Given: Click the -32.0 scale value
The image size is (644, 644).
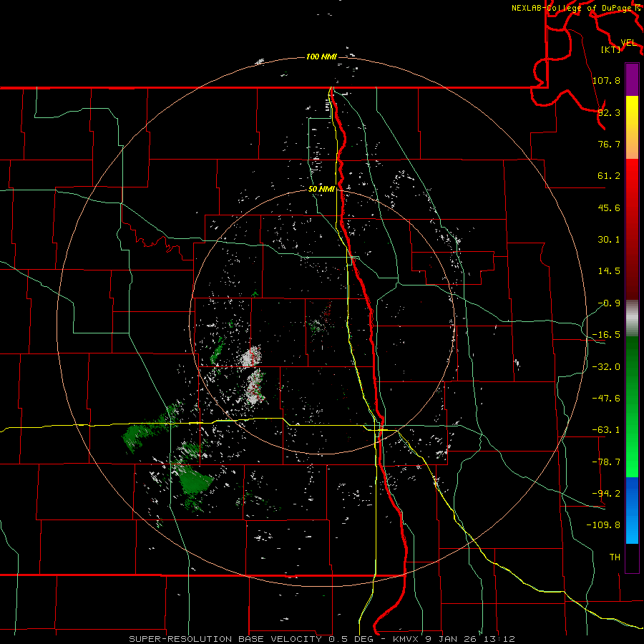Looking at the screenshot, I should [x=606, y=367].
